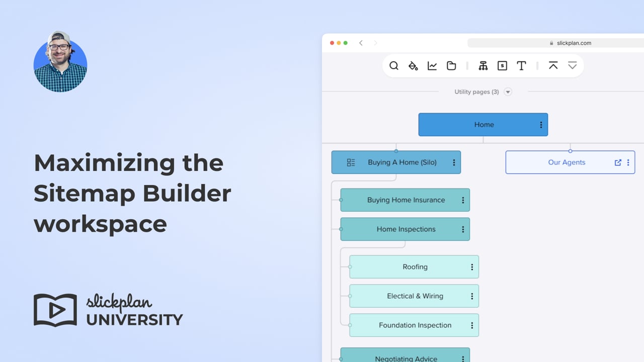Click the search magnifier tool icon
Image resolution: width=644 pixels, height=362 pixels.
394,66
